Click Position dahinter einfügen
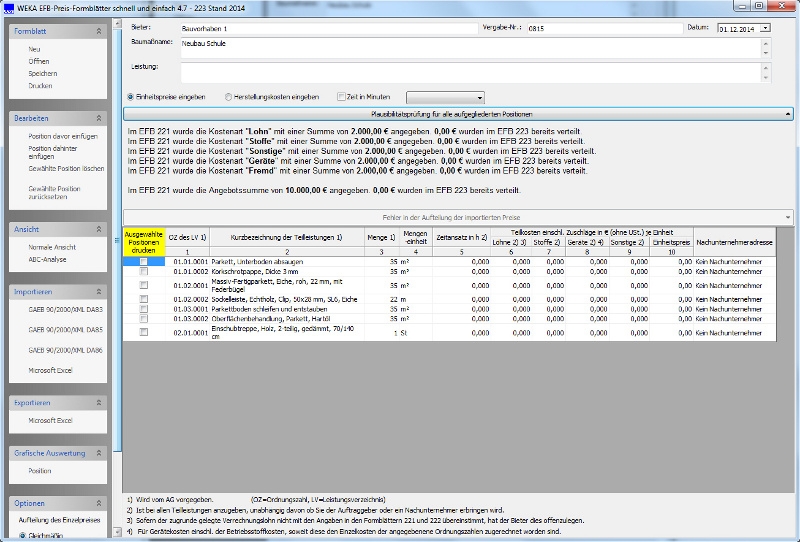This screenshot has height=542, width=800. (53, 152)
